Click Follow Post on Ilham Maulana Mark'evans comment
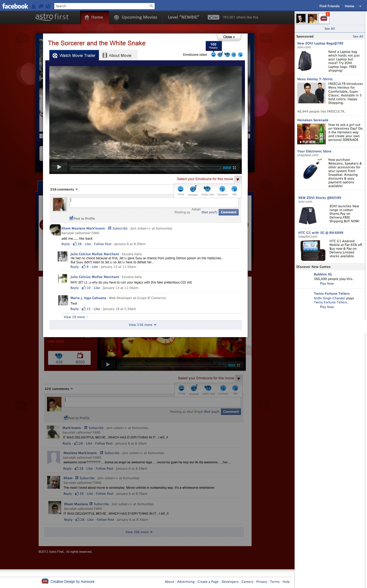367x588 pixels. [x=103, y=244]
